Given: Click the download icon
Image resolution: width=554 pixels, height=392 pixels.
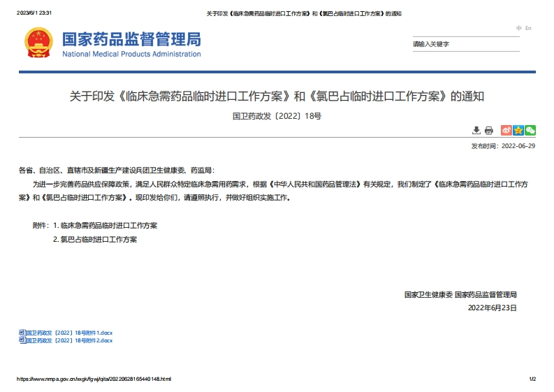Looking at the screenshot, I should pos(476,130).
